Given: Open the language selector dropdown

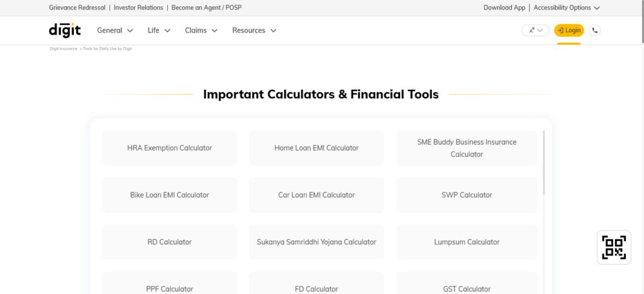Looking at the screenshot, I should pyautogui.click(x=535, y=30).
